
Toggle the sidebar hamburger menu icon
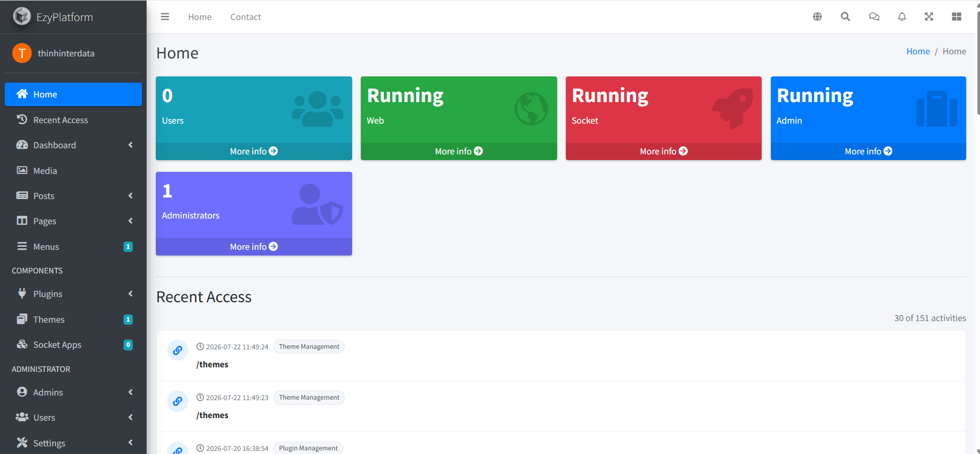pos(165,17)
